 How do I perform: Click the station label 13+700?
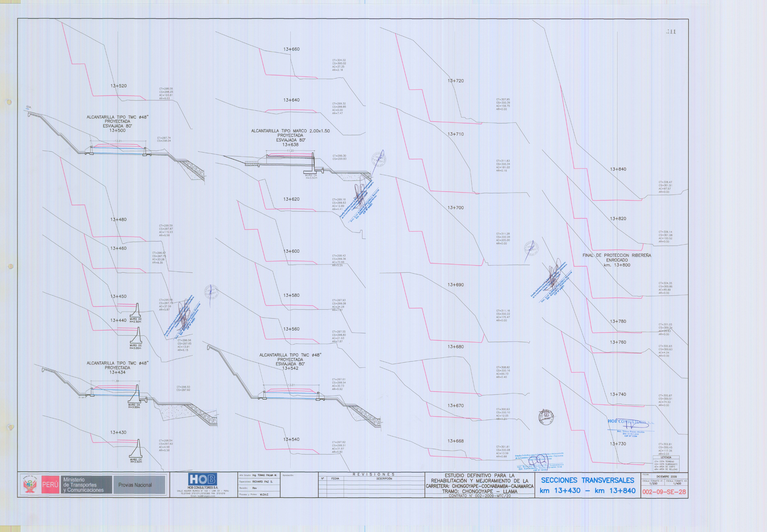pos(456,208)
